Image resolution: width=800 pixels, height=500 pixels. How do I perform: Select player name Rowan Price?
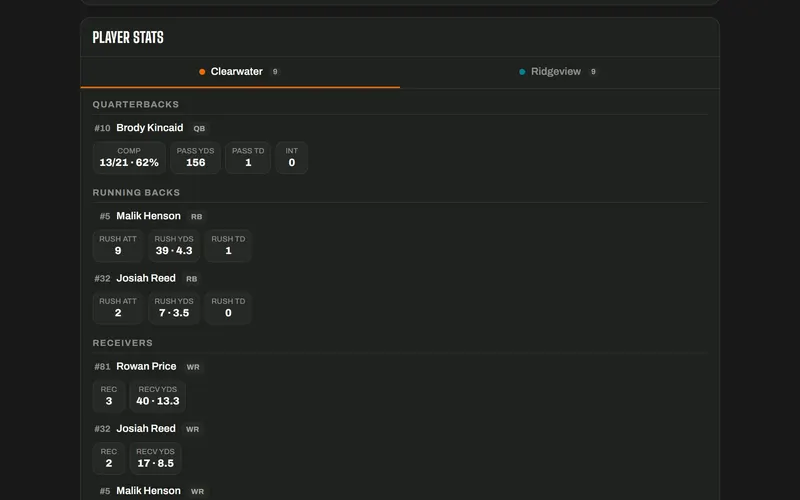[x=146, y=367]
